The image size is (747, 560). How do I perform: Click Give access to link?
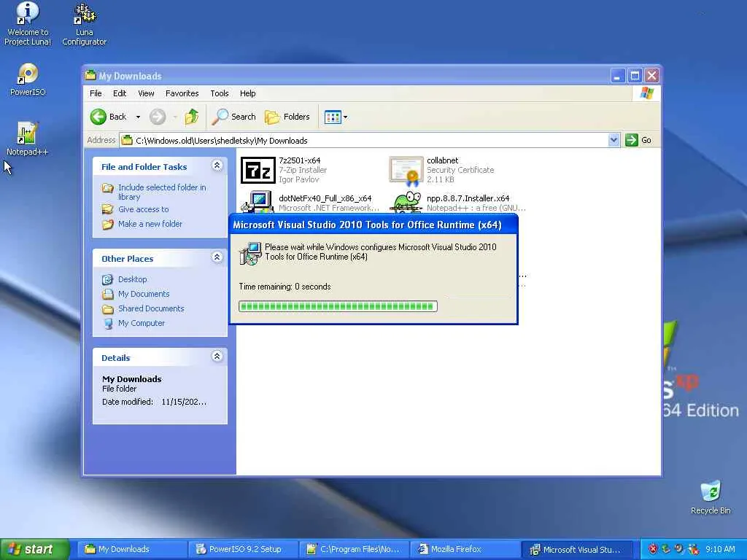tap(144, 209)
